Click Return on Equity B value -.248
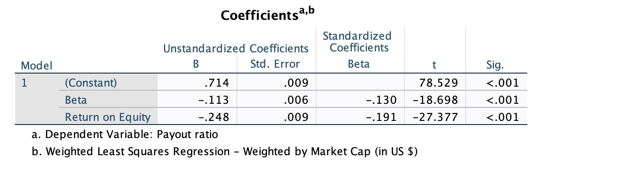644x194 pixels. 214,117
